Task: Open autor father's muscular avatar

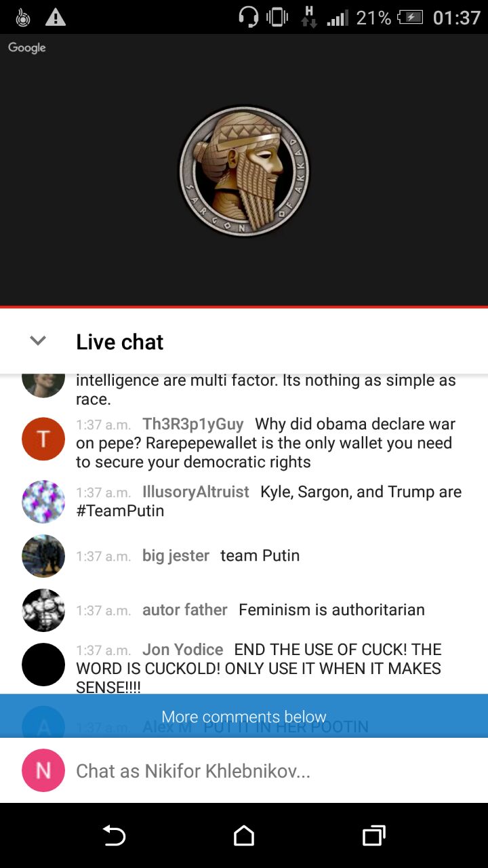Action: coord(43,610)
